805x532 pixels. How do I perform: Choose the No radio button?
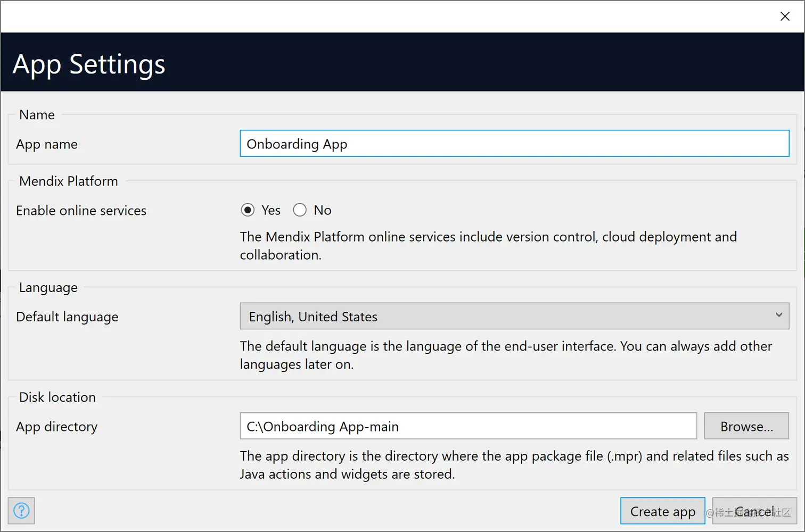coord(300,210)
